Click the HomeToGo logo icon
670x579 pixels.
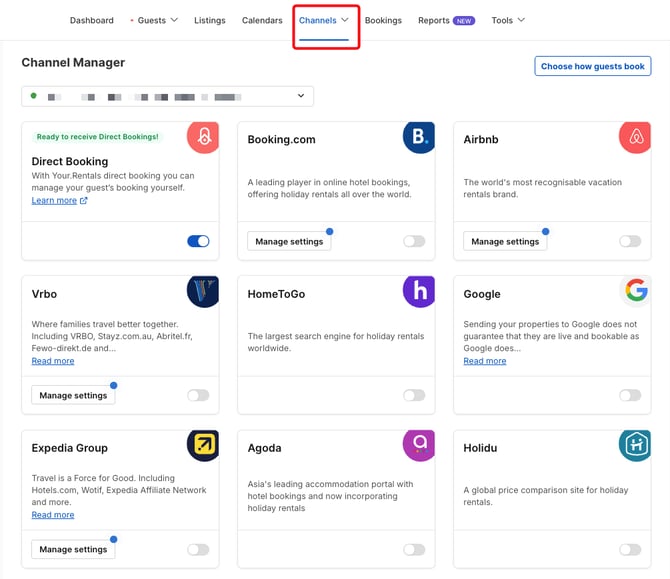coord(419,291)
